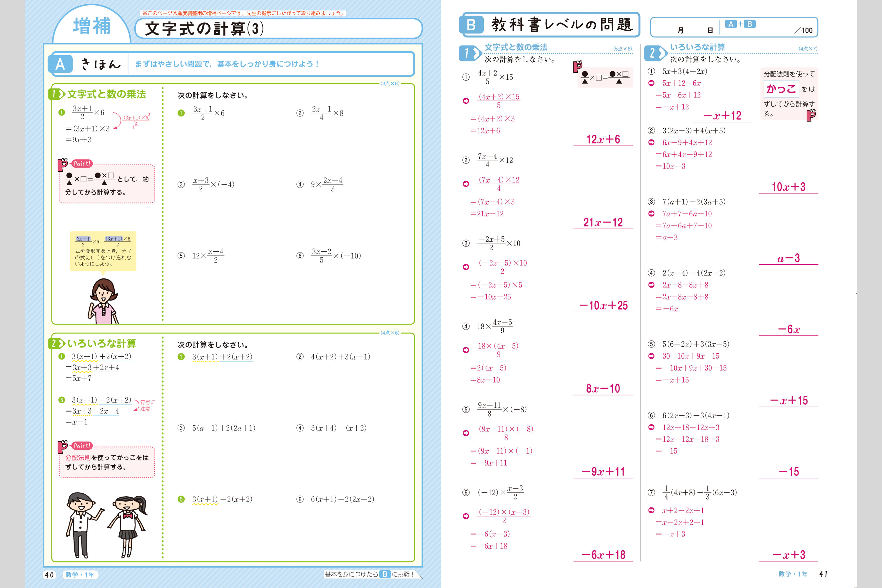Click the red arrow icon before 5x+12−6x
Viewport: 882px width, 588px height.
tap(652, 83)
